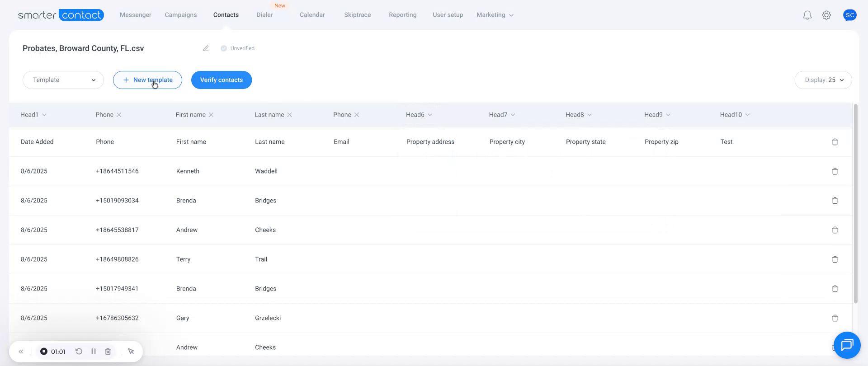Open the notifications bell
868x366 pixels.
point(807,15)
